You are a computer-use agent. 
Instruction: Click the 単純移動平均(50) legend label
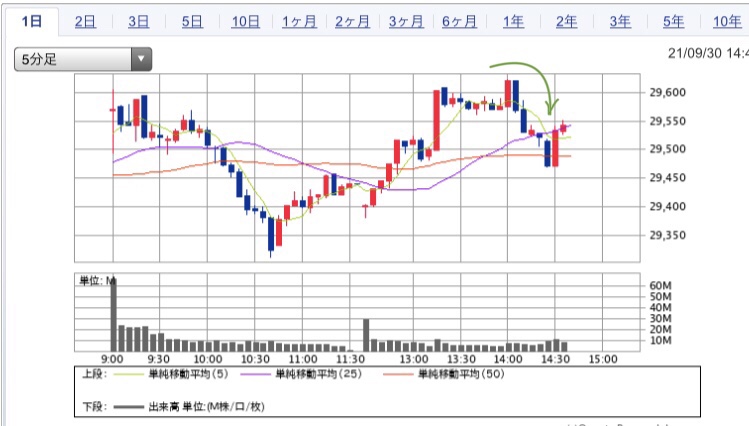click(461, 374)
